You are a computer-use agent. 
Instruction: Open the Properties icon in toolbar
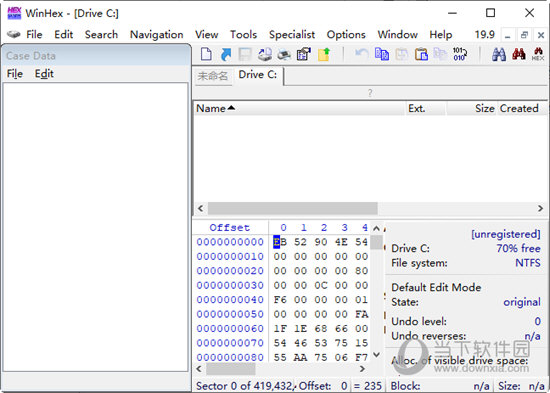(x=304, y=54)
